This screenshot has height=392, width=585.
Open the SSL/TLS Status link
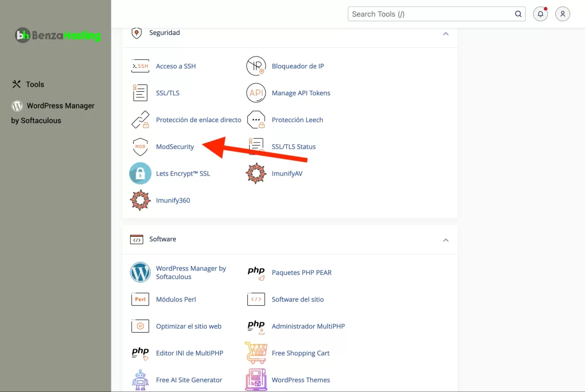pos(294,147)
